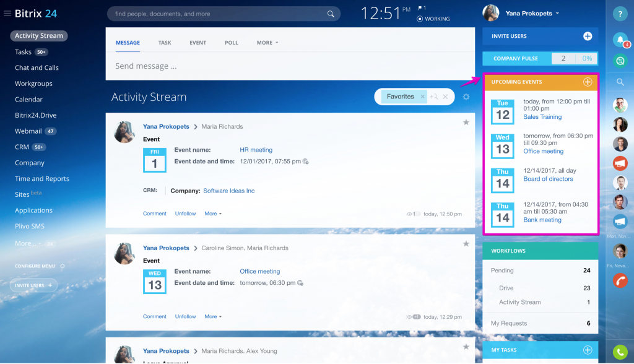Open More dropdown on HR meeting post
The image size is (634, 364).
pyautogui.click(x=213, y=214)
